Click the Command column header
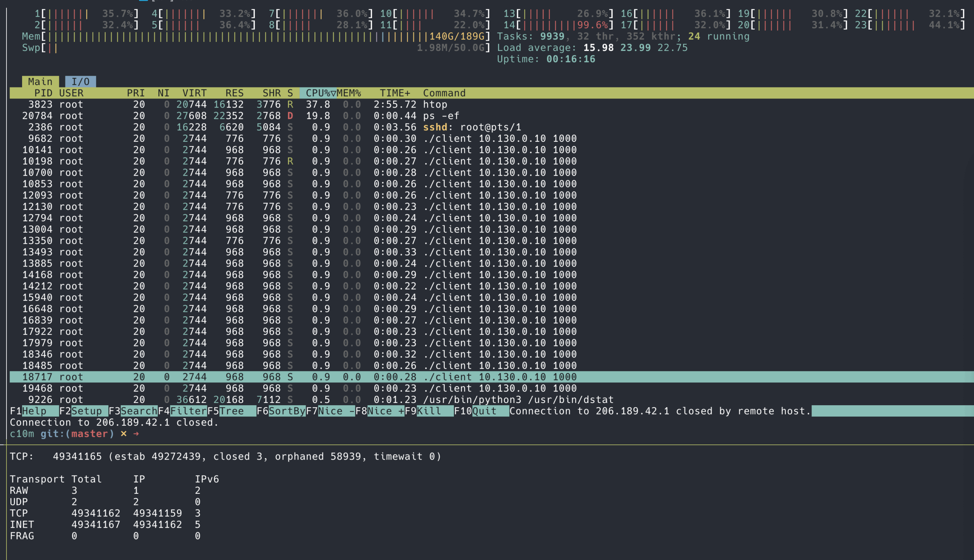This screenshot has height=560, width=974. (x=444, y=93)
